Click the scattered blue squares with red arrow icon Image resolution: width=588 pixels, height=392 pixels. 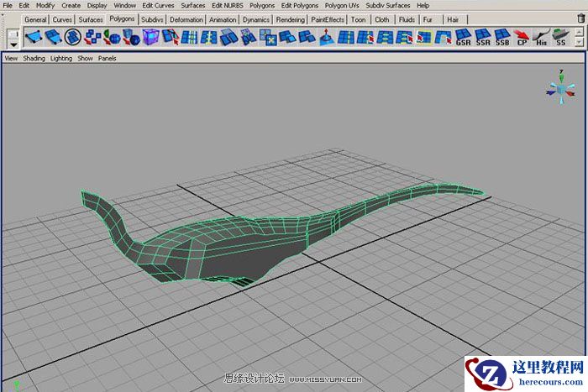click(92, 37)
